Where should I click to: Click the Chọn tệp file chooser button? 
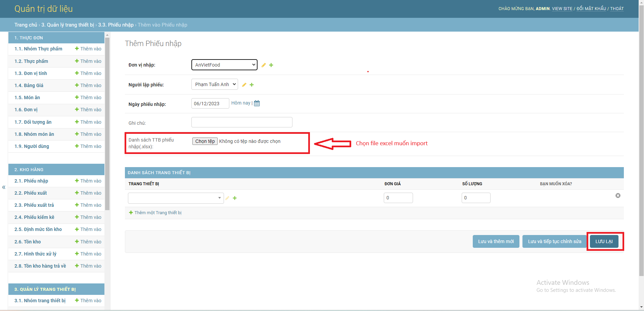[x=205, y=141]
